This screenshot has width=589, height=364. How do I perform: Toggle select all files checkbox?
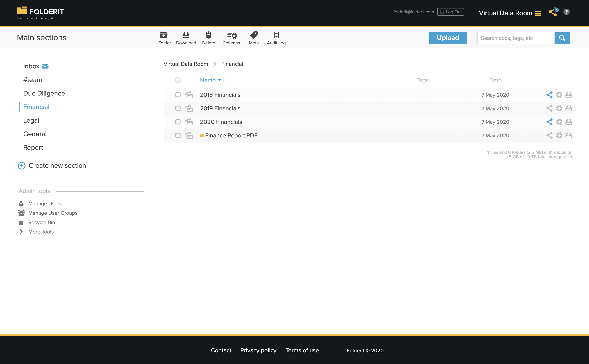(x=178, y=80)
